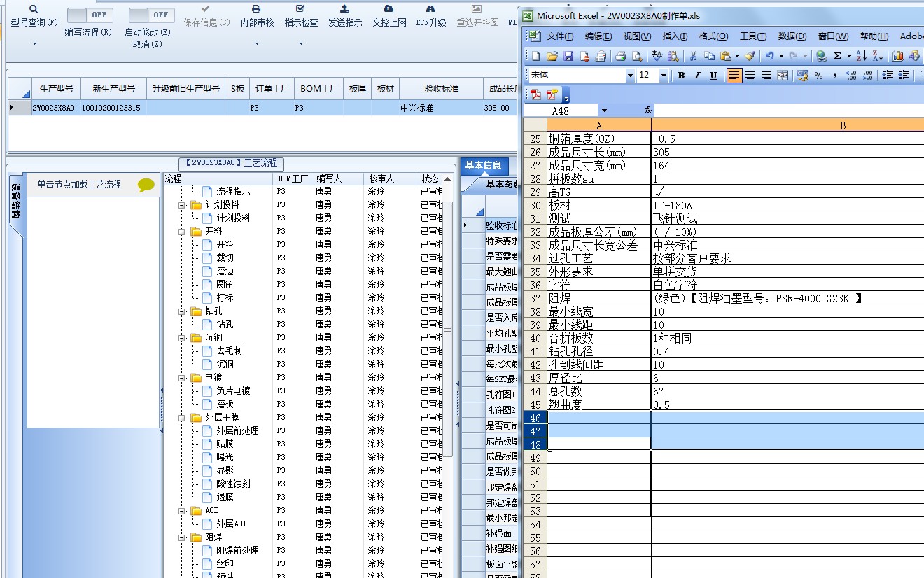Click 取消(Z) button

coord(147,44)
